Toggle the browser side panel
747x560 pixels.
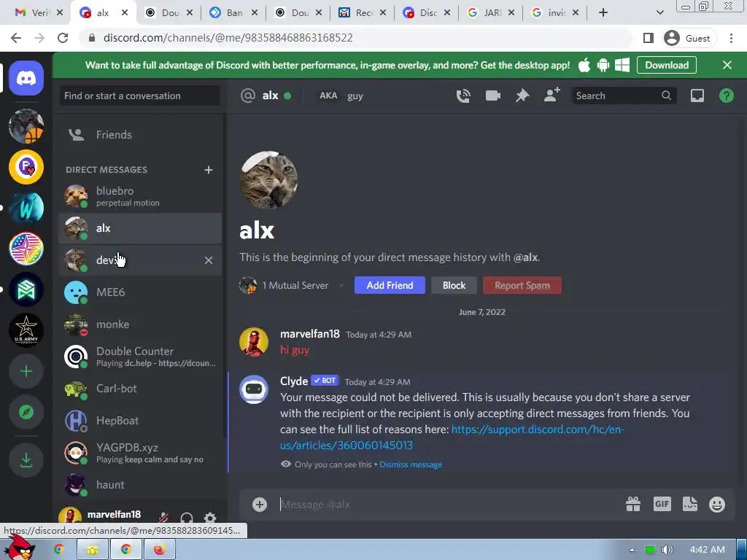click(x=649, y=38)
